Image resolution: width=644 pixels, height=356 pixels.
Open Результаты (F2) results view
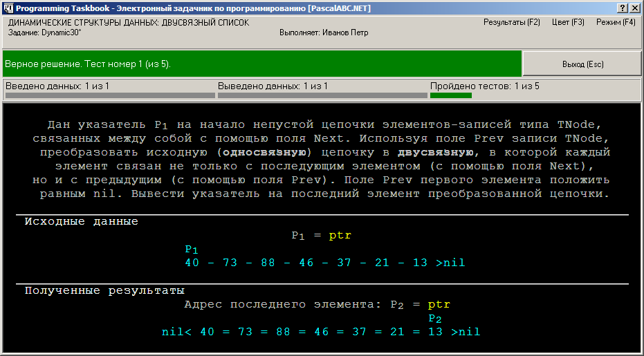(511, 22)
